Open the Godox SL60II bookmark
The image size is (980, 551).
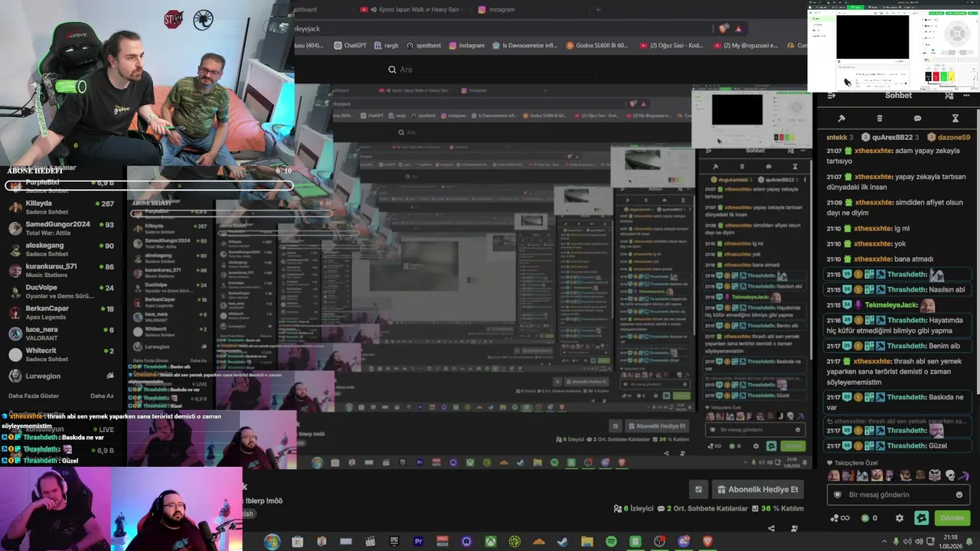[597, 45]
